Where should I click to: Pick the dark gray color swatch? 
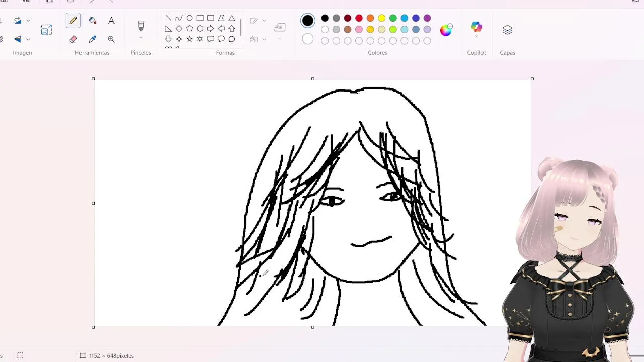click(x=336, y=18)
